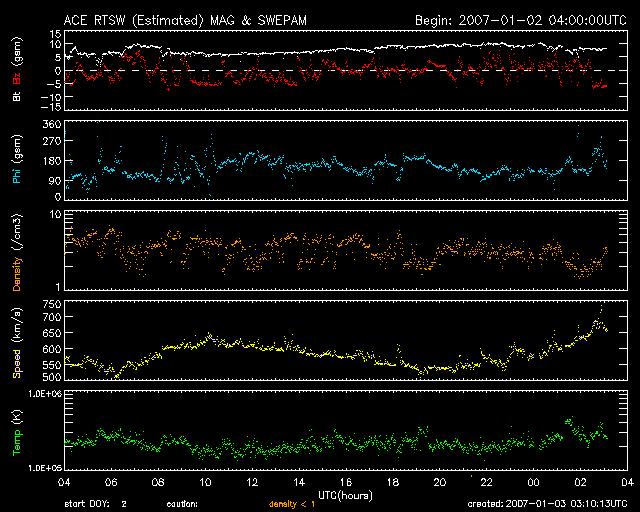640x512 pixels.
Task: Click the '22' hour tick label
Action: pos(487,482)
